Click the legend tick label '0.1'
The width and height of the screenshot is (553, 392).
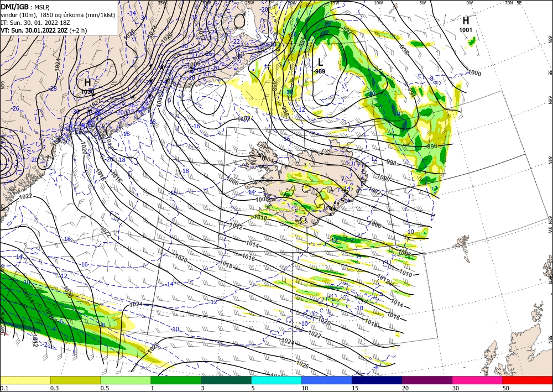(x=4, y=388)
